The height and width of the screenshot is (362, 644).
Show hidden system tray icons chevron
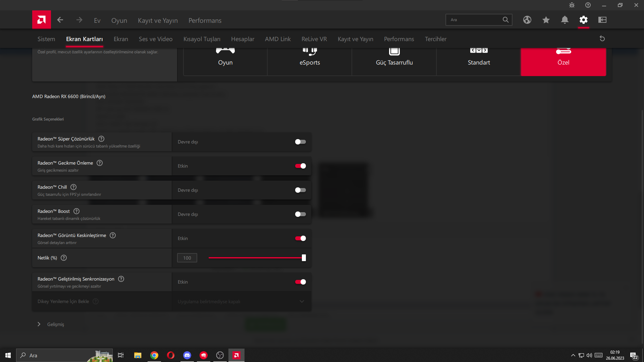click(573, 355)
